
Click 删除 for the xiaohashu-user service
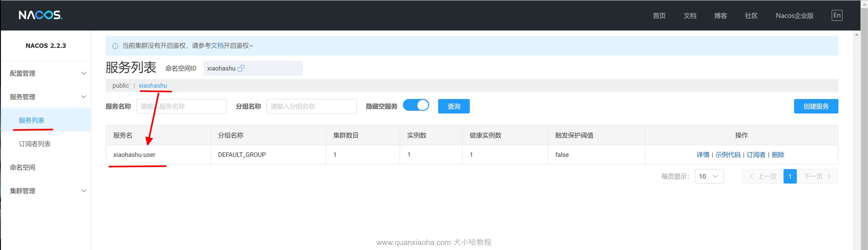click(778, 155)
